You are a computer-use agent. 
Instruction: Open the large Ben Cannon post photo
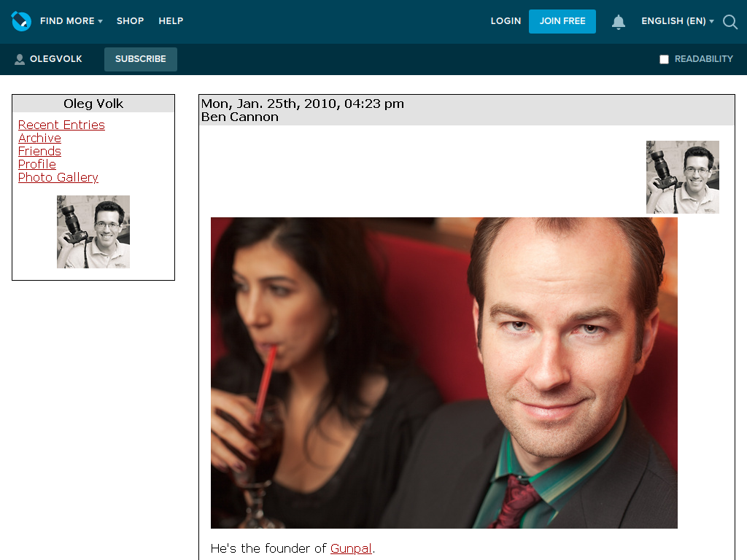pos(444,373)
